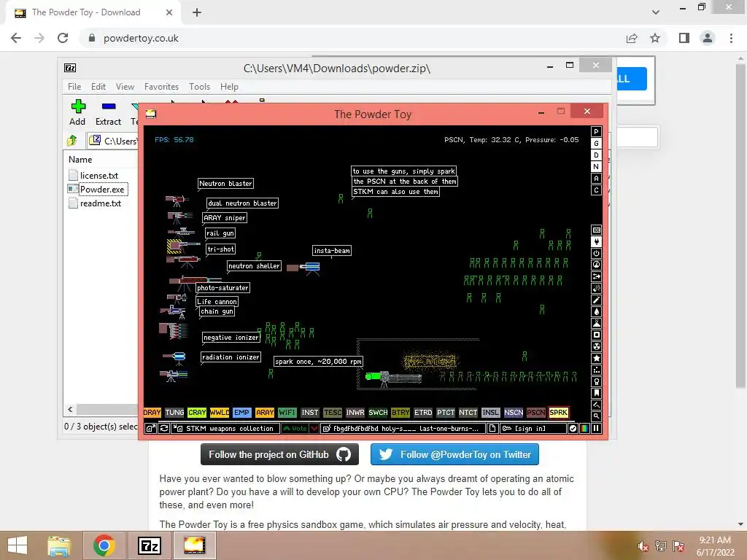Screen dimensions: 747x560
Task: Reload the page in Chrome
Action: tap(63, 38)
